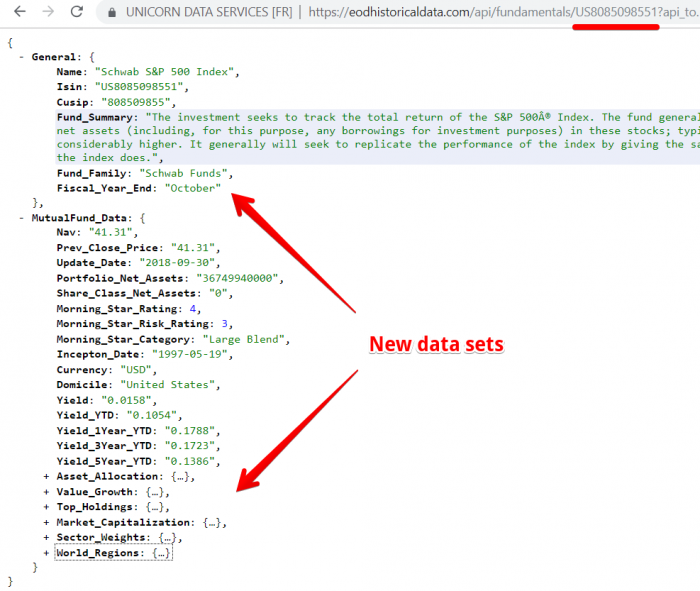Expand the Sector_Weights node
Image resolution: width=700 pixels, height=591 pixels.
(46, 537)
